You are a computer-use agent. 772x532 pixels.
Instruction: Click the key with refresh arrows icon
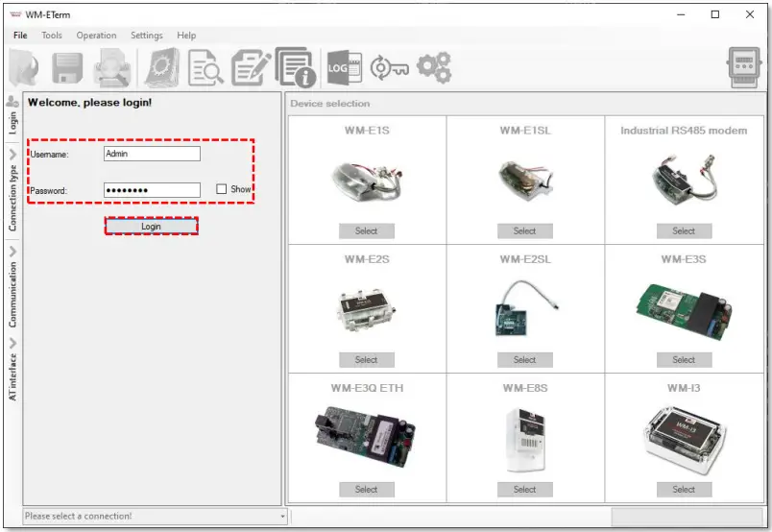coord(389,68)
